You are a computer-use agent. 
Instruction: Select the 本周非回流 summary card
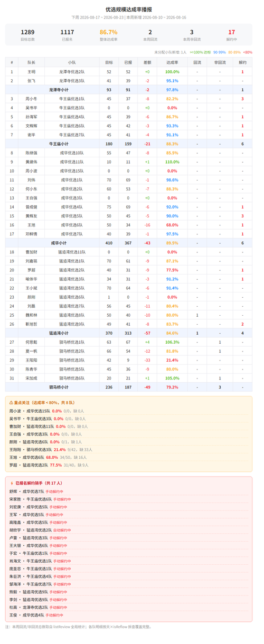click(x=191, y=35)
